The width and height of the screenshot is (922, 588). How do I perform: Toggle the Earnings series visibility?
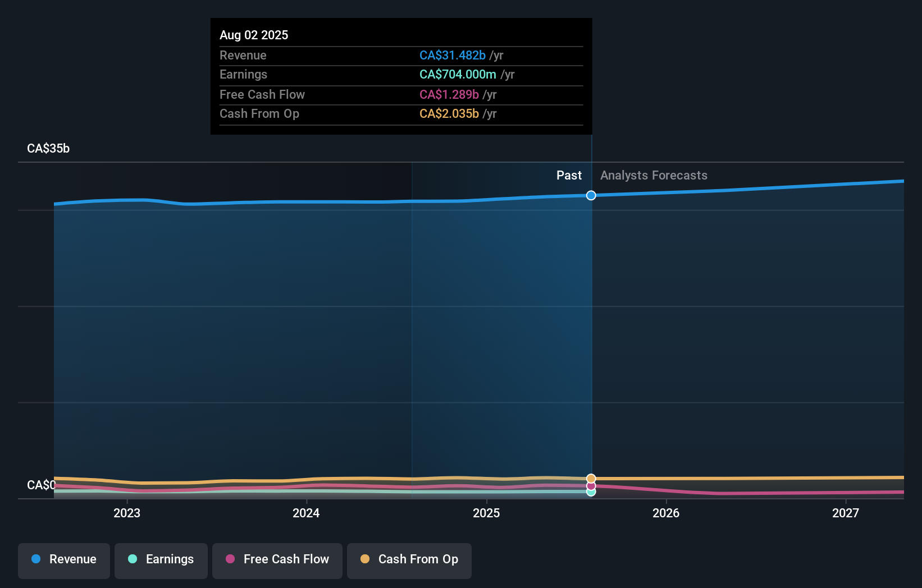pos(161,559)
